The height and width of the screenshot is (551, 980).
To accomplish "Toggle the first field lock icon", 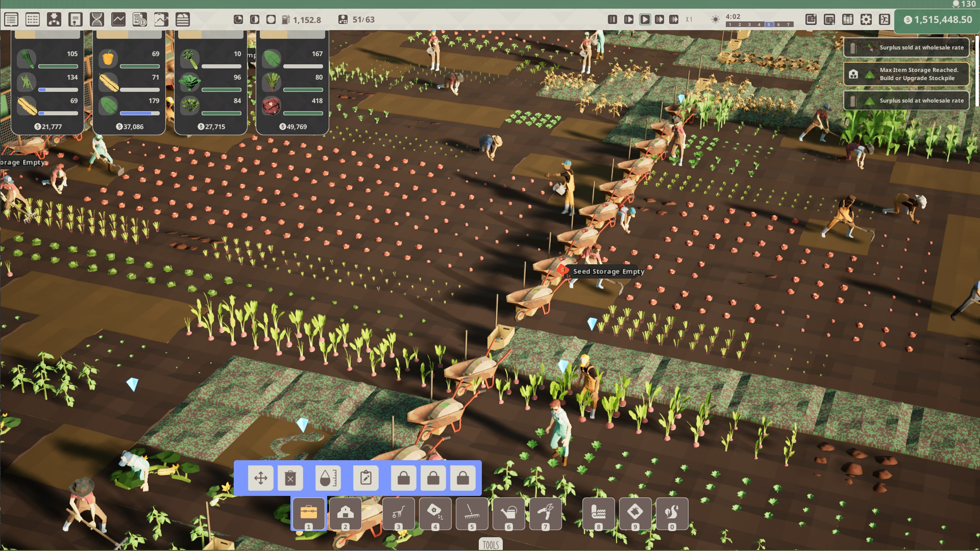I will click(x=403, y=478).
